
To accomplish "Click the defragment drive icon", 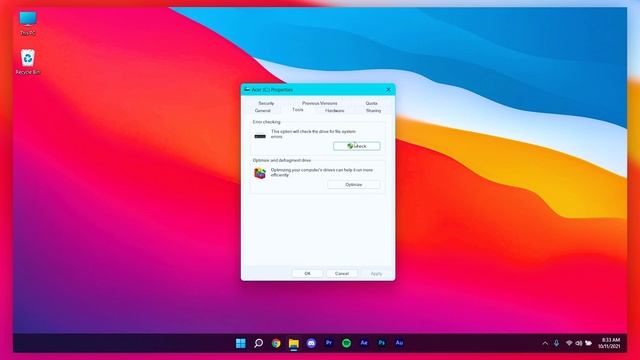I will (x=260, y=173).
